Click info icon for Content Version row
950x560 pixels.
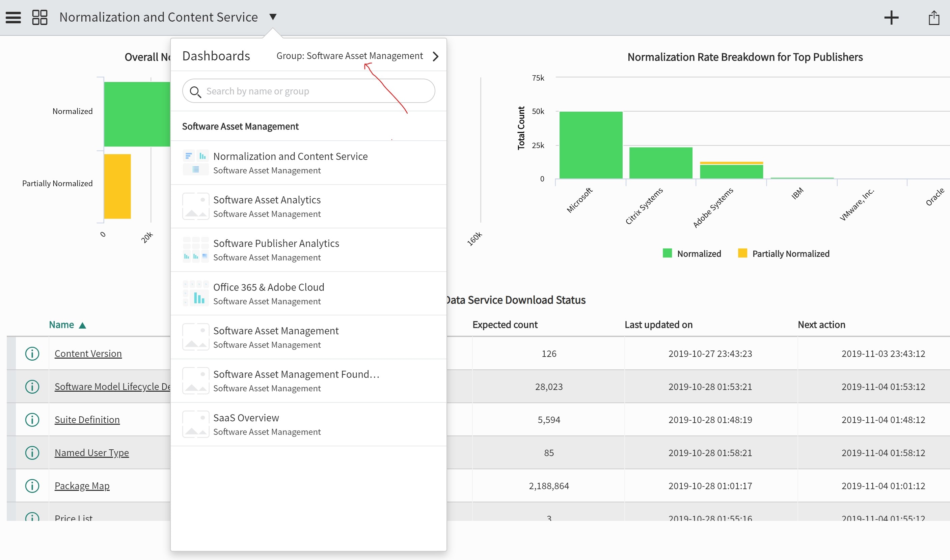32,354
